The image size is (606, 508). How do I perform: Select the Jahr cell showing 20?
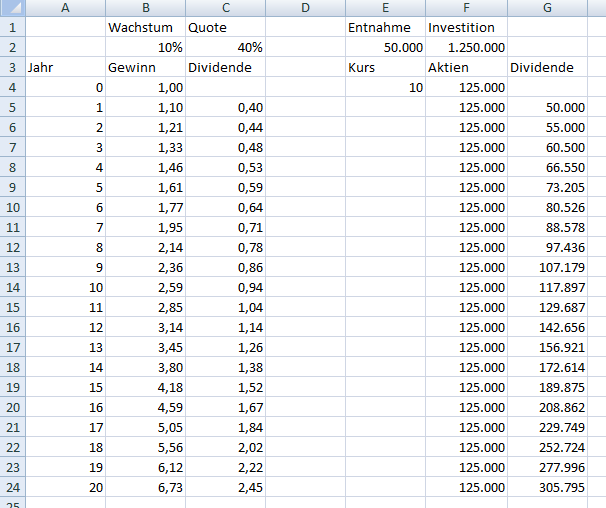tap(65, 487)
